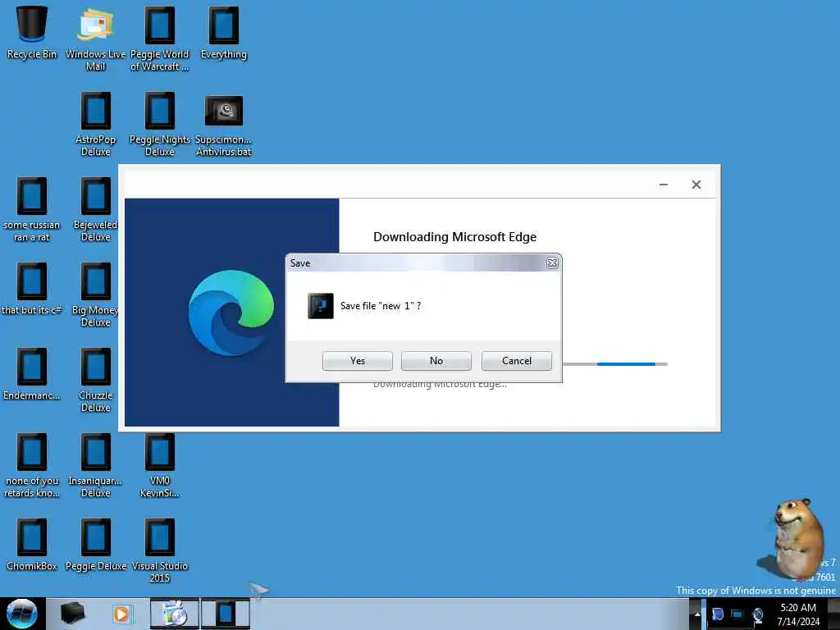Click the question icon in the Save dialog
The image size is (840, 630).
tap(321, 306)
